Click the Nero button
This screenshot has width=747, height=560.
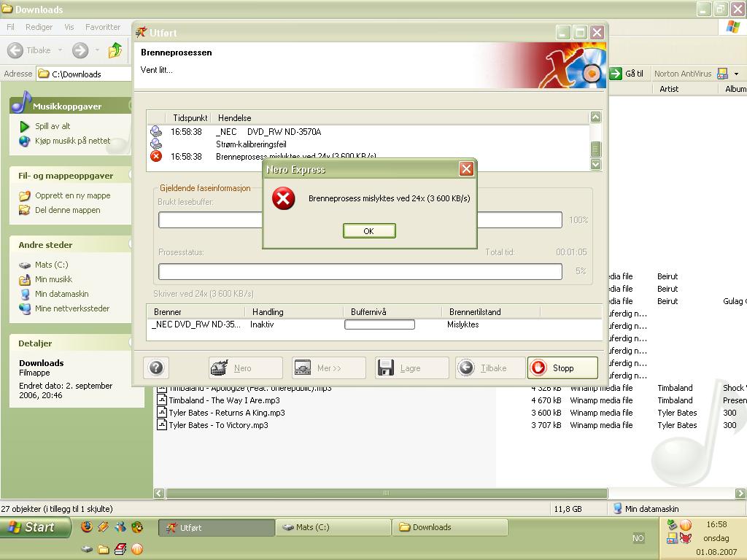[x=246, y=368]
